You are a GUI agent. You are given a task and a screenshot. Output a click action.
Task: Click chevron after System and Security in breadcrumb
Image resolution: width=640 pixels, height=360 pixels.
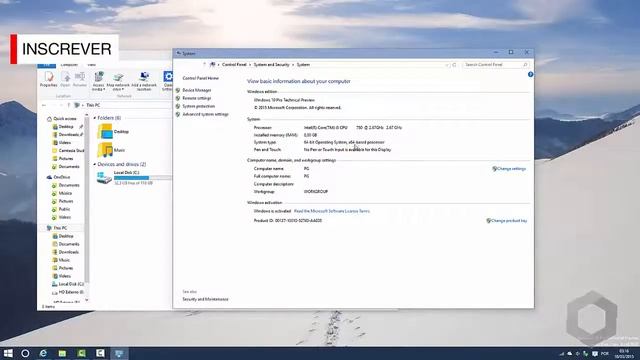(293, 64)
